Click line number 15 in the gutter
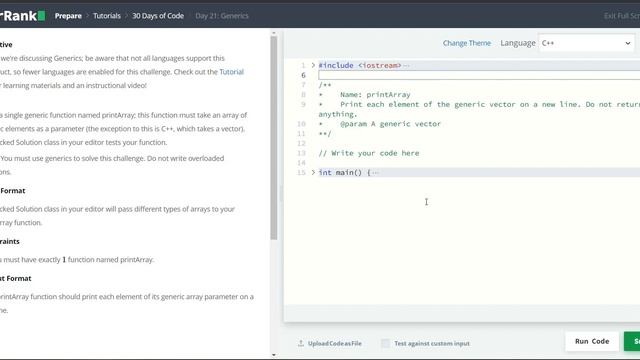Viewport: 640px width, 360px height. click(x=301, y=172)
